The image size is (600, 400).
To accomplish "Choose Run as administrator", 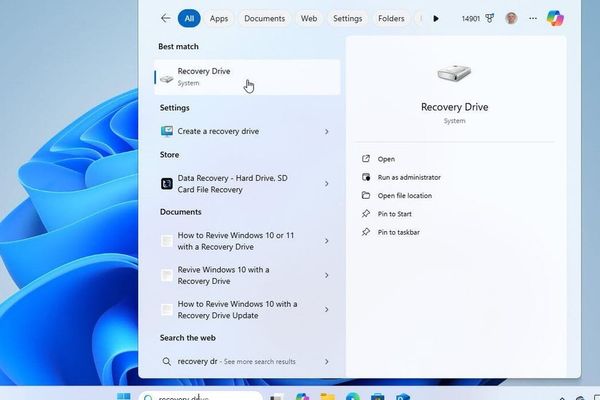I will [409, 177].
